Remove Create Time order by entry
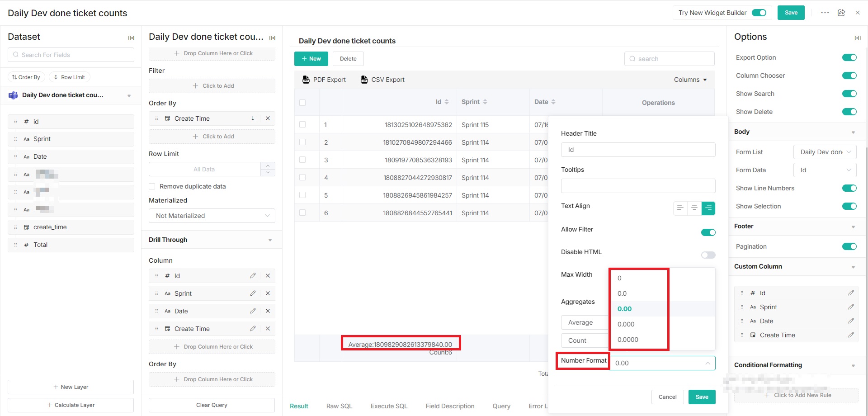Viewport: 868px width, 416px height. coord(268,118)
